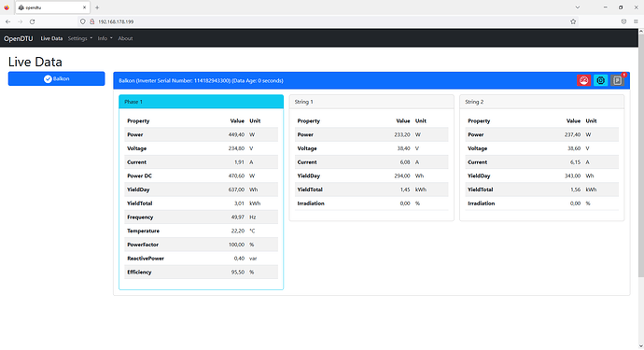Select String 1 Voltage value 38,40
Image resolution: width=644 pixels, height=350 pixels.
click(x=403, y=148)
